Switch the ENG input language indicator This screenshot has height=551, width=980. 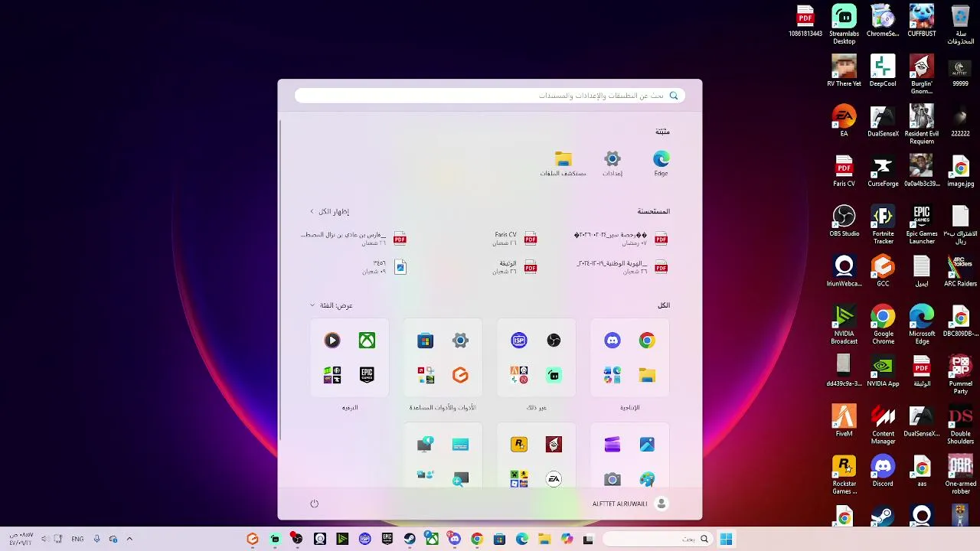77,540
